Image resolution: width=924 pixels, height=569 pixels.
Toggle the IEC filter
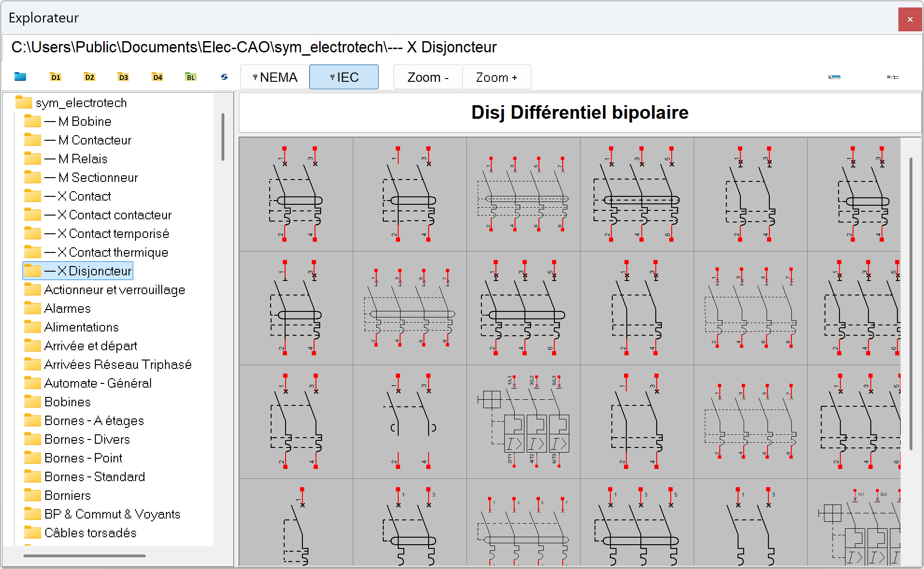tap(344, 77)
